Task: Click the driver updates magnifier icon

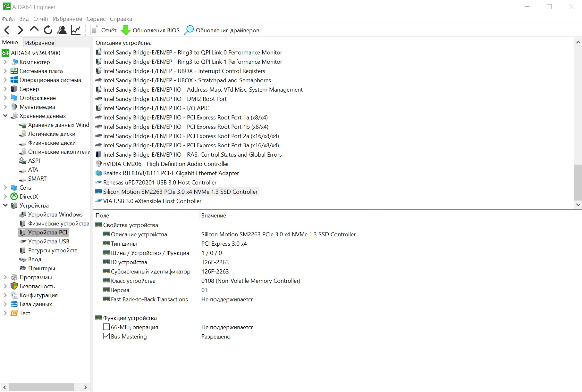Action: click(x=189, y=30)
